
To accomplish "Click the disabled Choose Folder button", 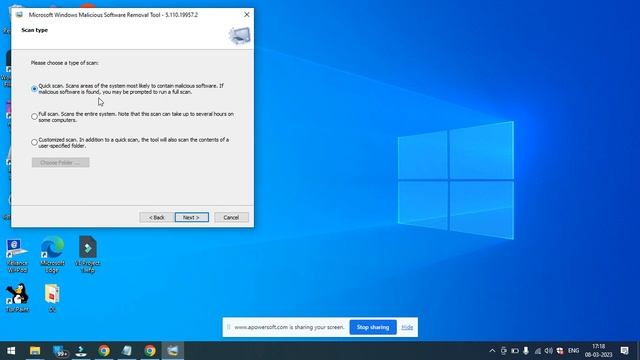I will point(60,162).
